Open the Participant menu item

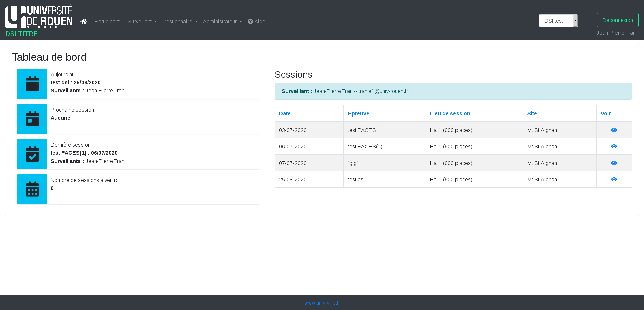[x=107, y=21]
